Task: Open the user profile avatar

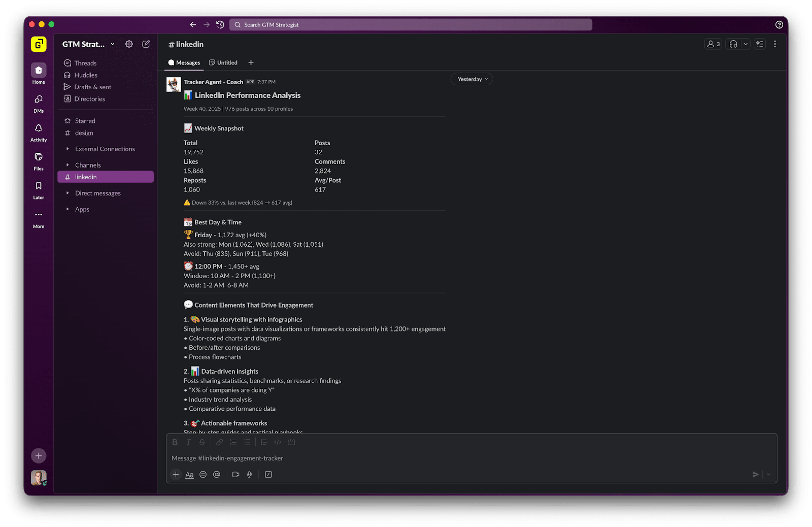Action: click(x=39, y=478)
